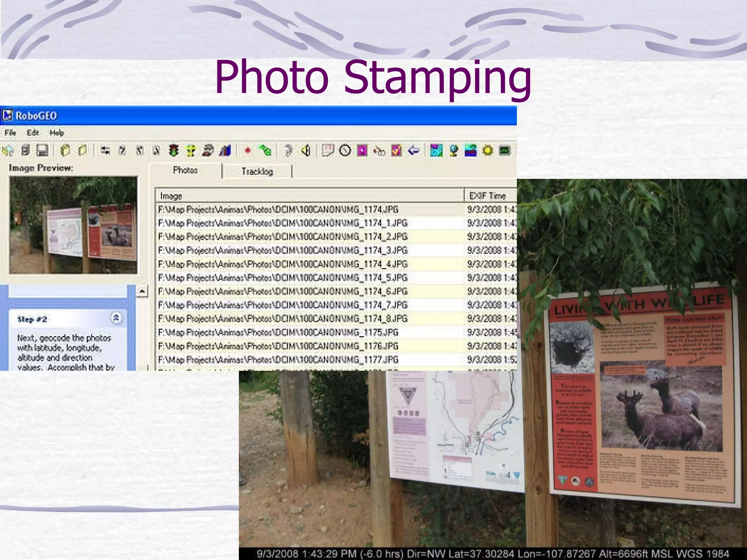
Task: Open the Edit menu
Action: click(32, 133)
